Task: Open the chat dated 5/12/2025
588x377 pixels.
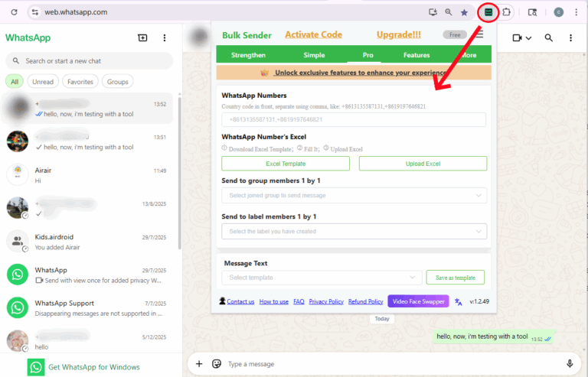Action: pyautogui.click(x=89, y=340)
